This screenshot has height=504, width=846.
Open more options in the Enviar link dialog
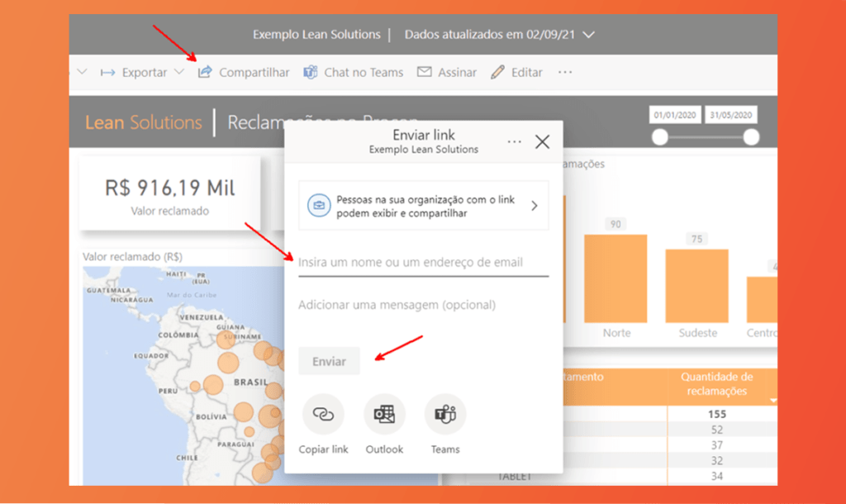click(514, 142)
